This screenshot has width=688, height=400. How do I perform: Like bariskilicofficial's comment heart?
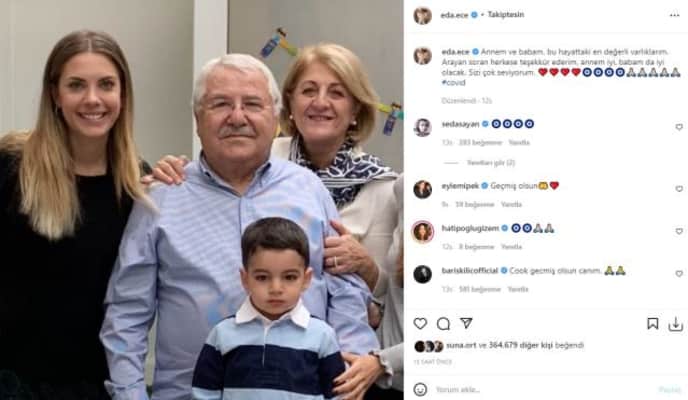click(x=679, y=274)
